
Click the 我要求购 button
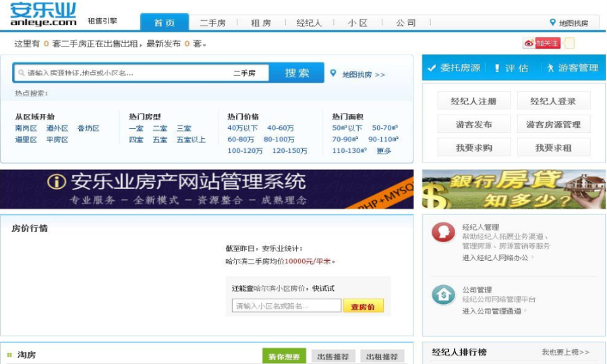(x=474, y=148)
